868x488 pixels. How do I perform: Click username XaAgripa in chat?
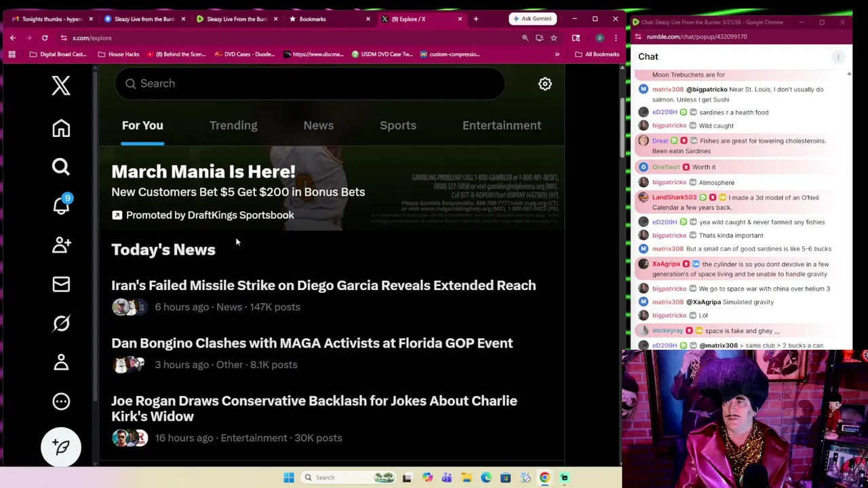click(x=666, y=264)
